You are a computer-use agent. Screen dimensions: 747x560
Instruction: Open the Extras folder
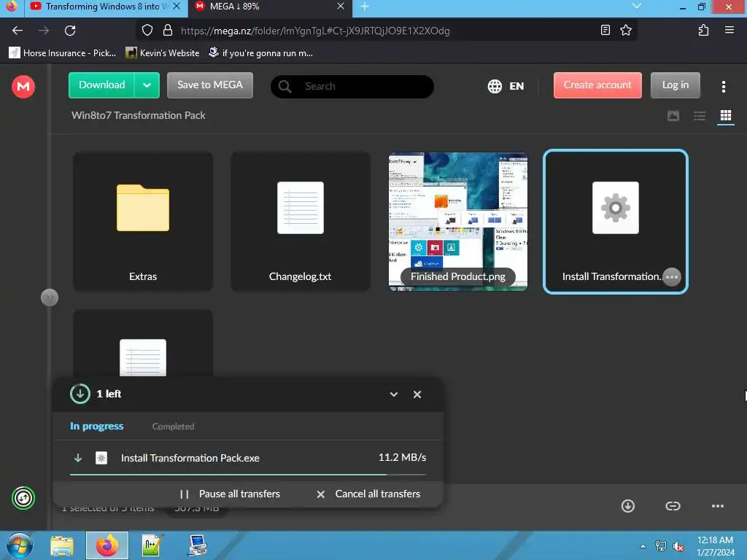coord(143,222)
